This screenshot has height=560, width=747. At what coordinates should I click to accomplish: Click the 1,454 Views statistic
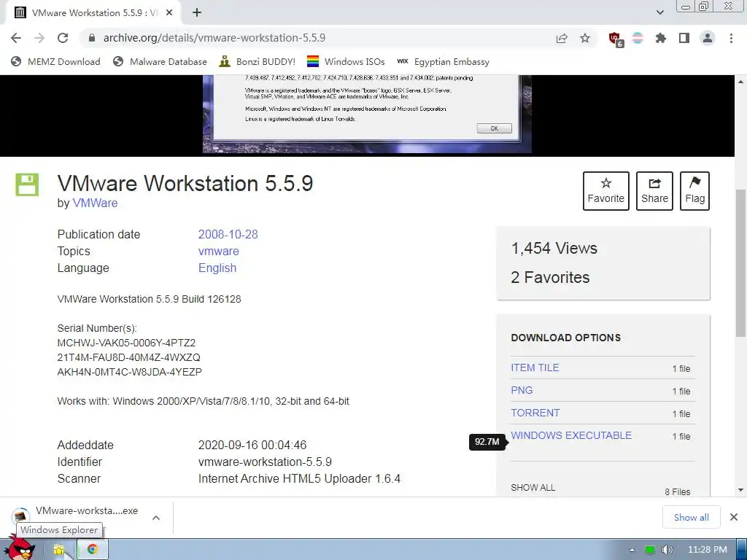point(554,248)
